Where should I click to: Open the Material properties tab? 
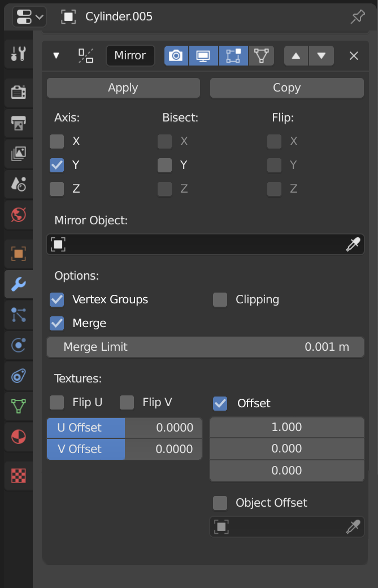tap(19, 437)
